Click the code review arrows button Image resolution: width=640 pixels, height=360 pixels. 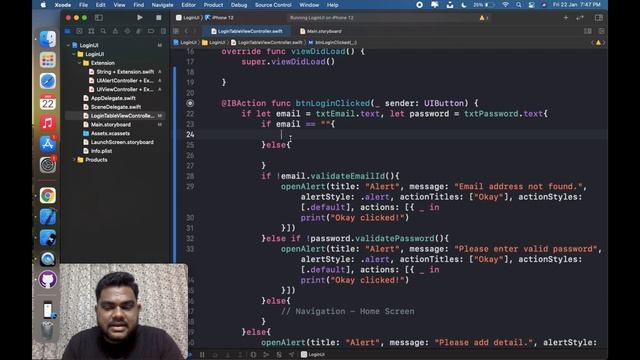tap(580, 18)
